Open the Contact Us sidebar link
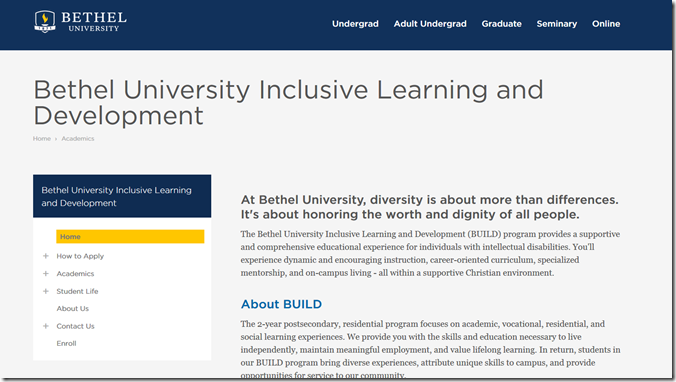Screen dimensions: 676x382 [x=75, y=326]
